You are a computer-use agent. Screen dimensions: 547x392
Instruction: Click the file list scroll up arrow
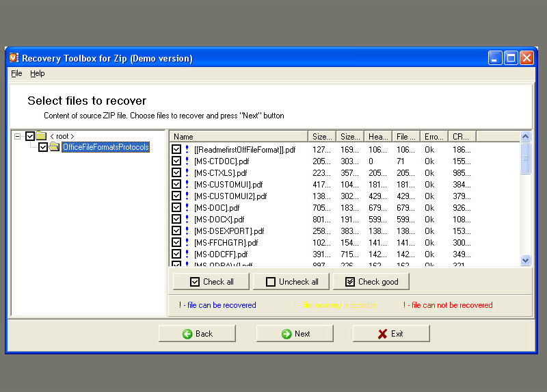pyautogui.click(x=525, y=137)
